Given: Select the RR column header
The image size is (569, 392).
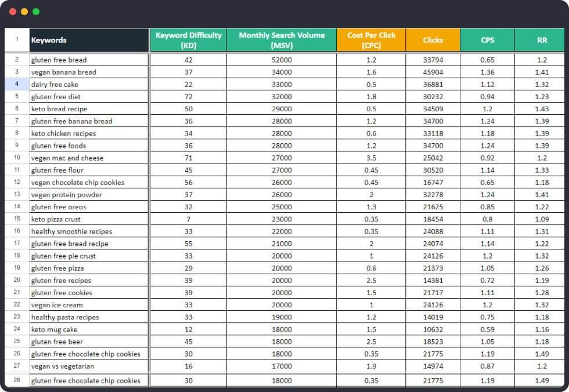Looking at the screenshot, I should 542,40.
